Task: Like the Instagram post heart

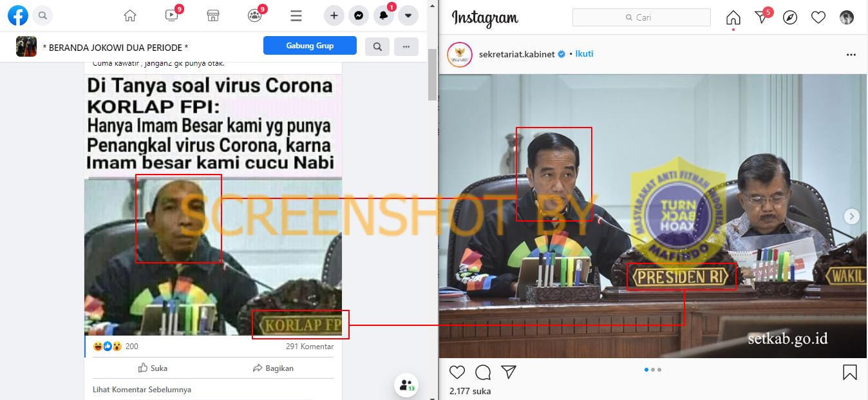Action: (x=457, y=372)
